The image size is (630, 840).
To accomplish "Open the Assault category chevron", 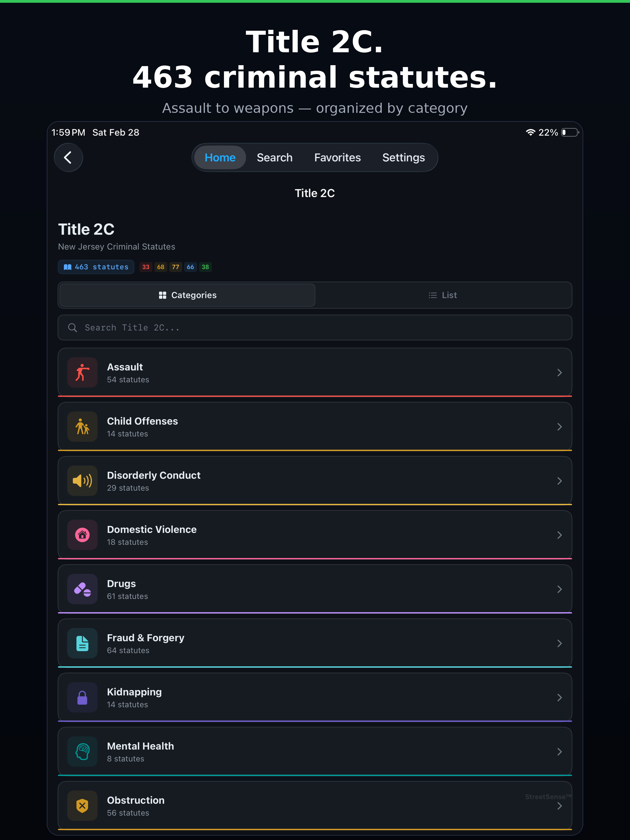I will click(x=559, y=373).
